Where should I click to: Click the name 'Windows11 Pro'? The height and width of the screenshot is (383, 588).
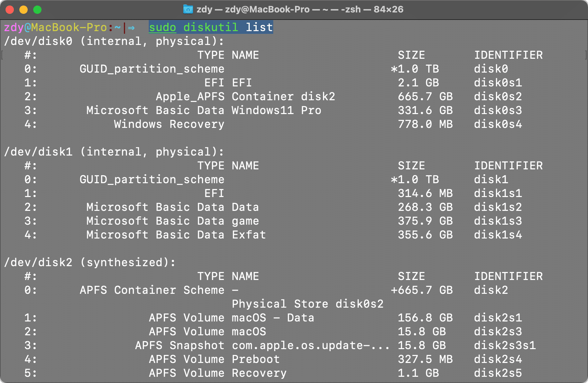[277, 111]
